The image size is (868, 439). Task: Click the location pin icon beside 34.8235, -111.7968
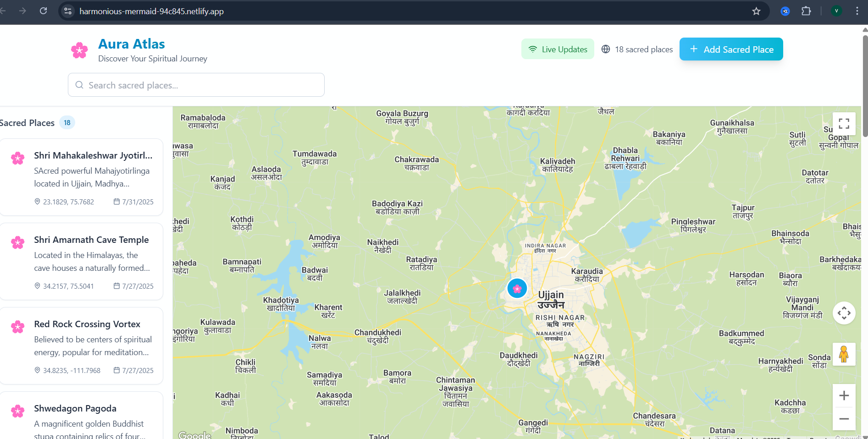pos(38,370)
